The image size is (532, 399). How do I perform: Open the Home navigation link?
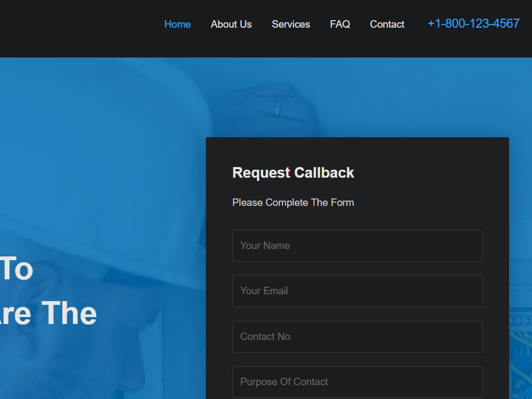tap(177, 24)
